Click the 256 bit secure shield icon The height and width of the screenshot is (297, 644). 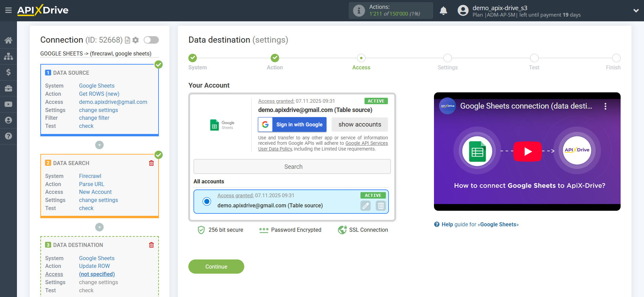tap(201, 230)
